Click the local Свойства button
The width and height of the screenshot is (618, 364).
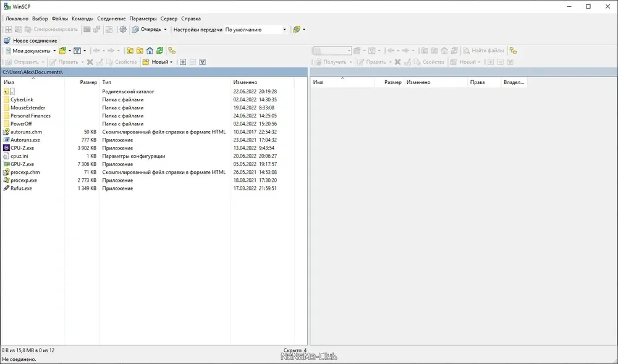coord(122,62)
